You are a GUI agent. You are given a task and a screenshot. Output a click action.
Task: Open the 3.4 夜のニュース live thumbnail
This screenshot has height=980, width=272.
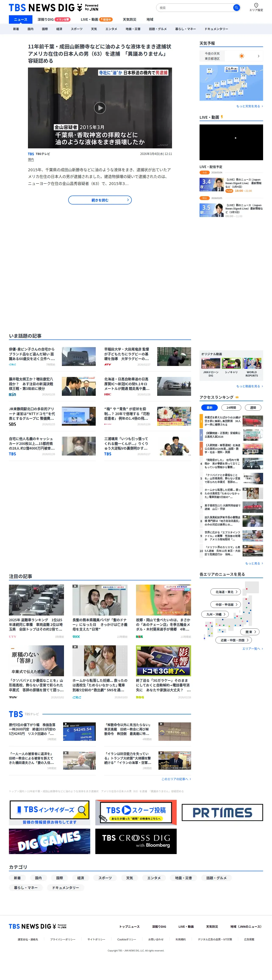211,185
